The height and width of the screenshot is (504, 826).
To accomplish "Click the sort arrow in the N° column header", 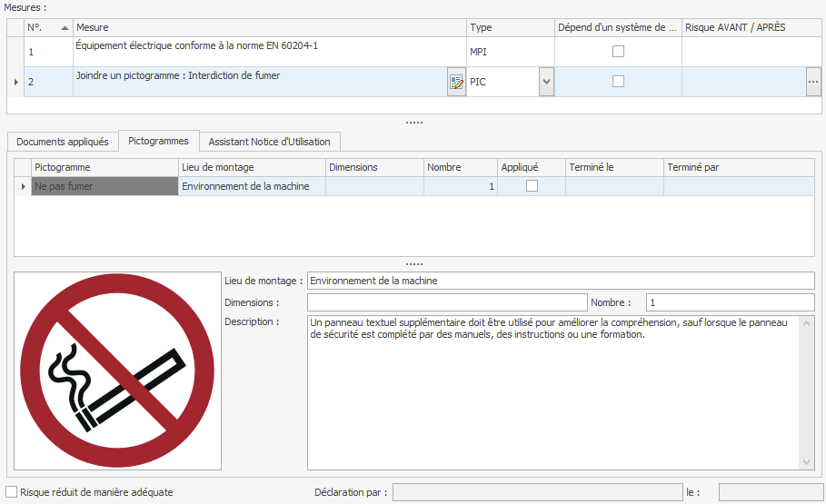I will tap(65, 28).
